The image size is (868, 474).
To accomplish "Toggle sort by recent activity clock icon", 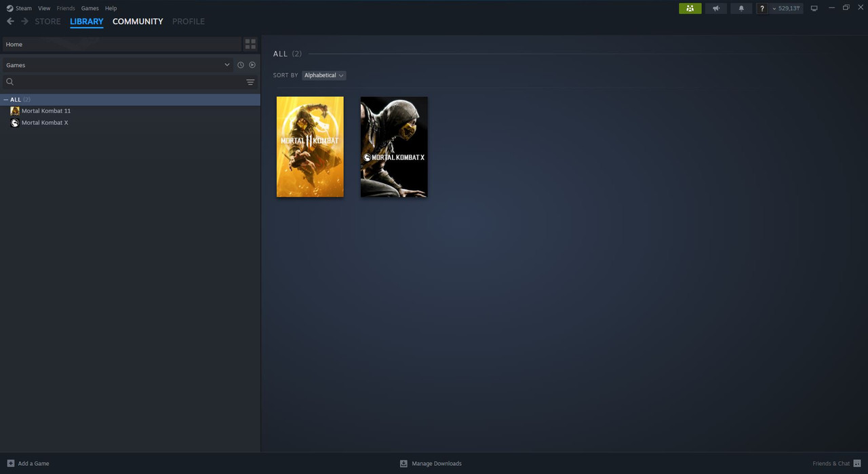I will (241, 65).
